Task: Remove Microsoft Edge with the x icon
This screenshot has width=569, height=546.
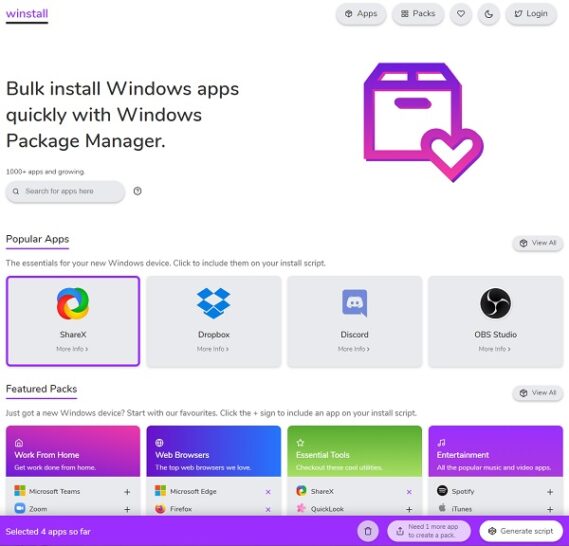Action: coord(268,492)
